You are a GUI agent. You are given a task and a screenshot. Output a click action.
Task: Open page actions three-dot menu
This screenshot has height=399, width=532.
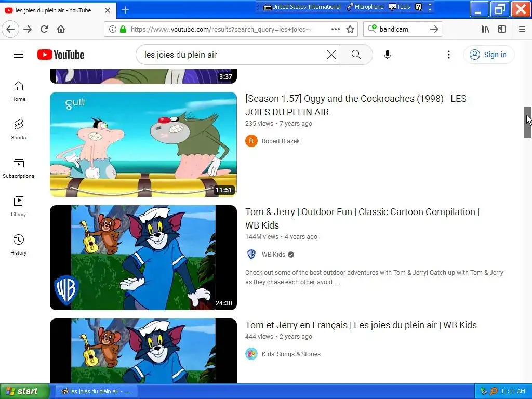[x=336, y=29]
